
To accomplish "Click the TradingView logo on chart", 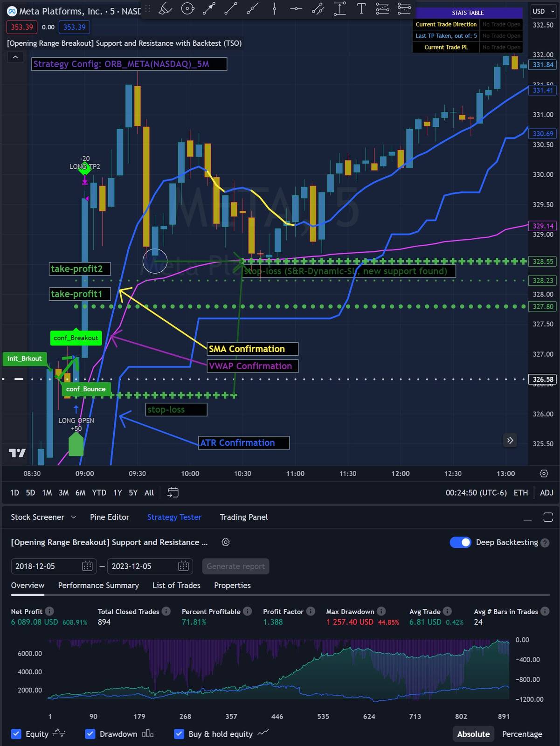I will pos(17,453).
